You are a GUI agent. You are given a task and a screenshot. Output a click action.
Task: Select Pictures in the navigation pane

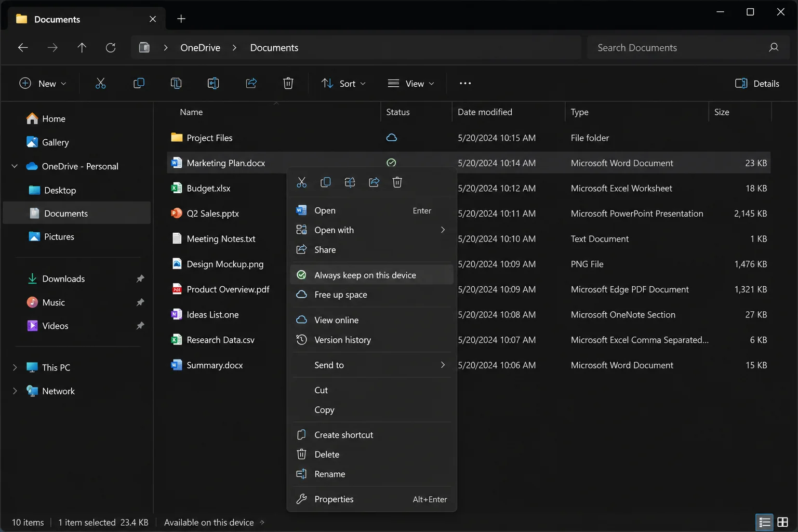77,236
